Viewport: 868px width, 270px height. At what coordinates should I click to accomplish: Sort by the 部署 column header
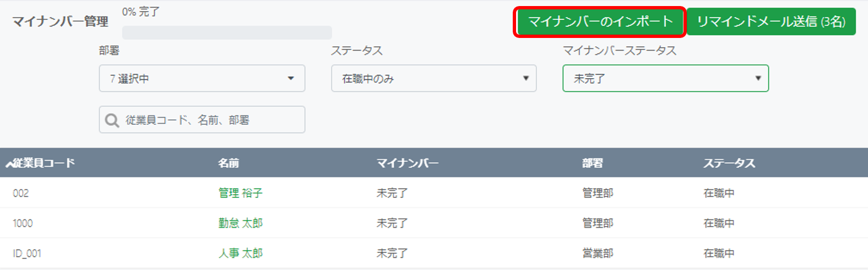(x=593, y=163)
